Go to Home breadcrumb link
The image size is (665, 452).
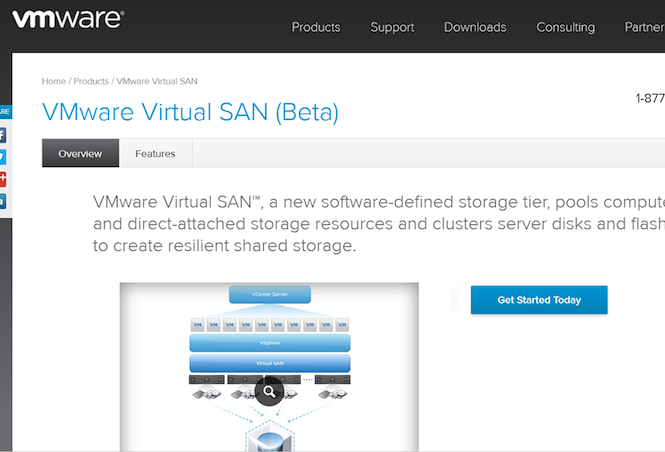(x=54, y=81)
